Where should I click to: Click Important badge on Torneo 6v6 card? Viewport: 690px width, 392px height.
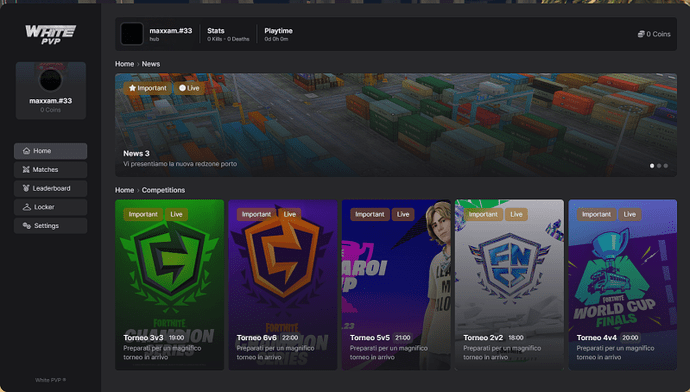(x=256, y=214)
